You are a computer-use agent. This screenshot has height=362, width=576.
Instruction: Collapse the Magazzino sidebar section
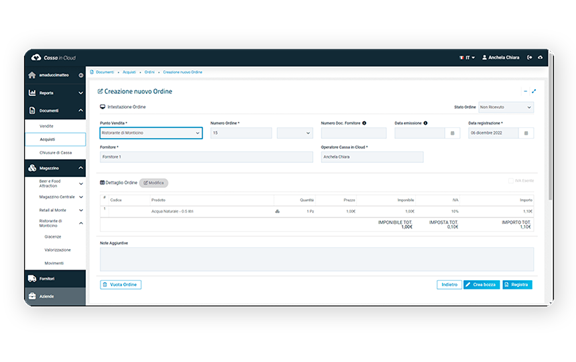tap(81, 168)
